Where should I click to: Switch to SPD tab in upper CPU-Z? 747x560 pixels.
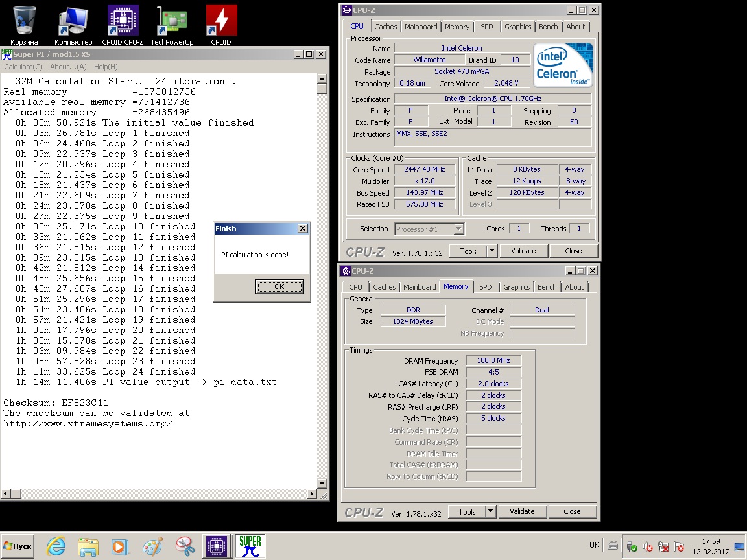tap(486, 27)
